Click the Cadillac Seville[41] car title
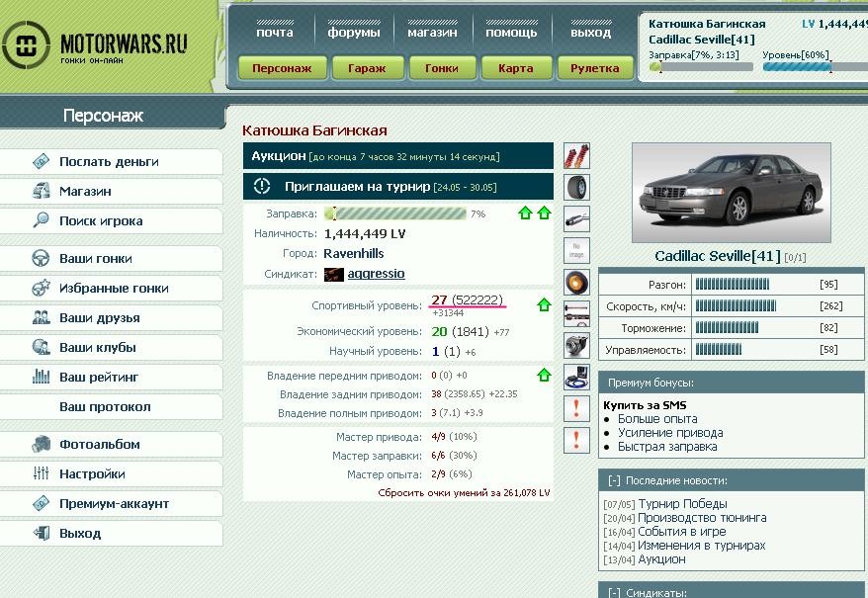Image resolution: width=868 pixels, height=598 pixels. pos(718,256)
